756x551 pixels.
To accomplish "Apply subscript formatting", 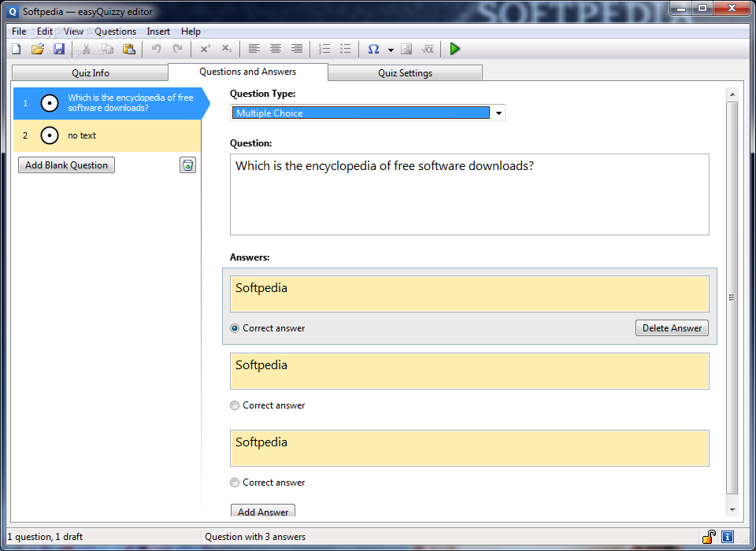I will pos(227,49).
